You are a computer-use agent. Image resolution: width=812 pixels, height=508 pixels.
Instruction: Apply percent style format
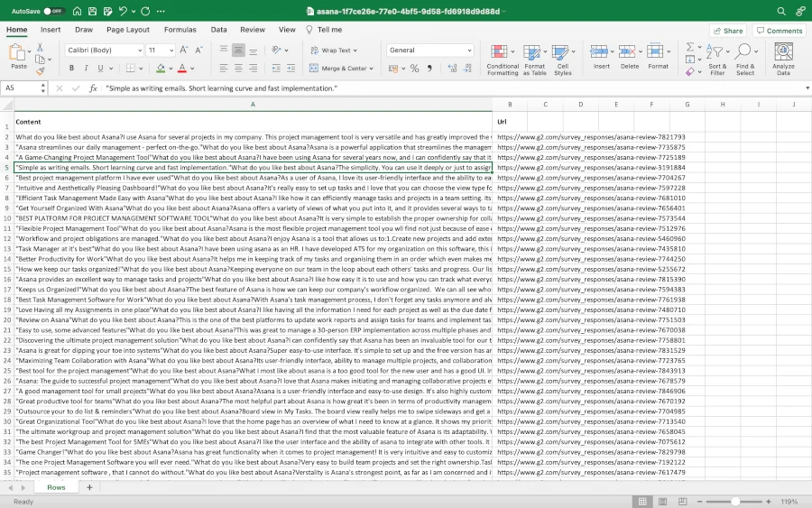coord(414,69)
